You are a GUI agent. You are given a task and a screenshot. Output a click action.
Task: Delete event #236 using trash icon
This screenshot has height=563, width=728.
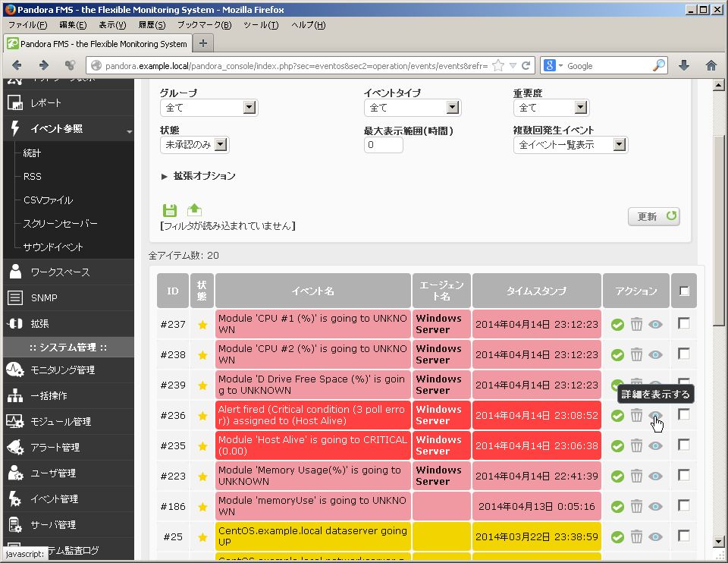tap(636, 415)
